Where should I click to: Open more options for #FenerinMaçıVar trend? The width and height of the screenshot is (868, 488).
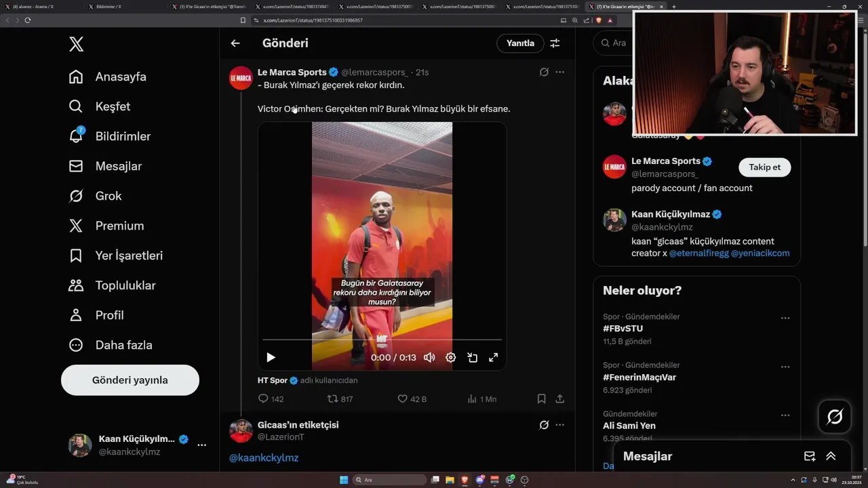[785, 367]
